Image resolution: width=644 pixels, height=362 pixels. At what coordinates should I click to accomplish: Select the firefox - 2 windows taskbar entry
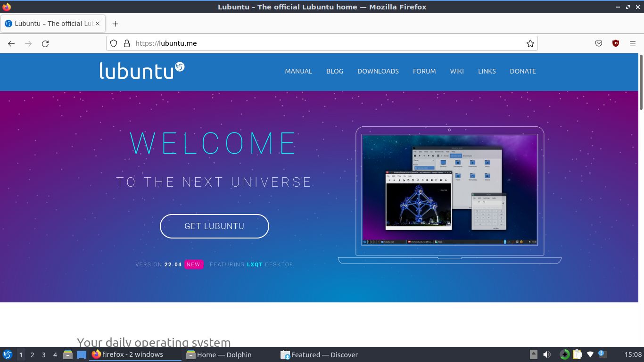(x=135, y=354)
